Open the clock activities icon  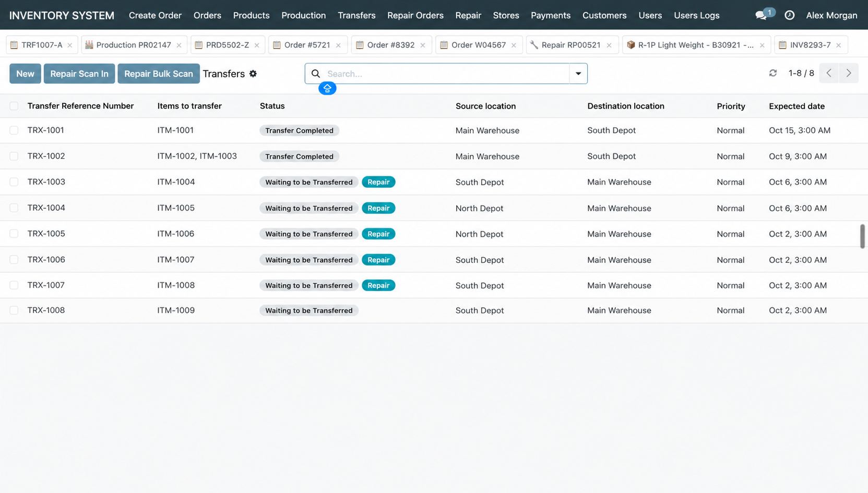pyautogui.click(x=789, y=15)
